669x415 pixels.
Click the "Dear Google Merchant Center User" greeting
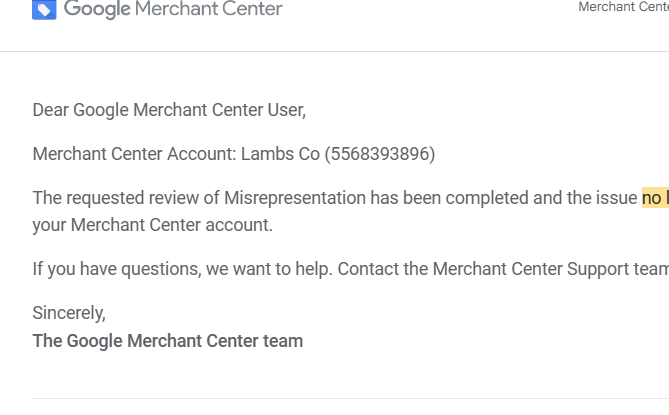(169, 110)
